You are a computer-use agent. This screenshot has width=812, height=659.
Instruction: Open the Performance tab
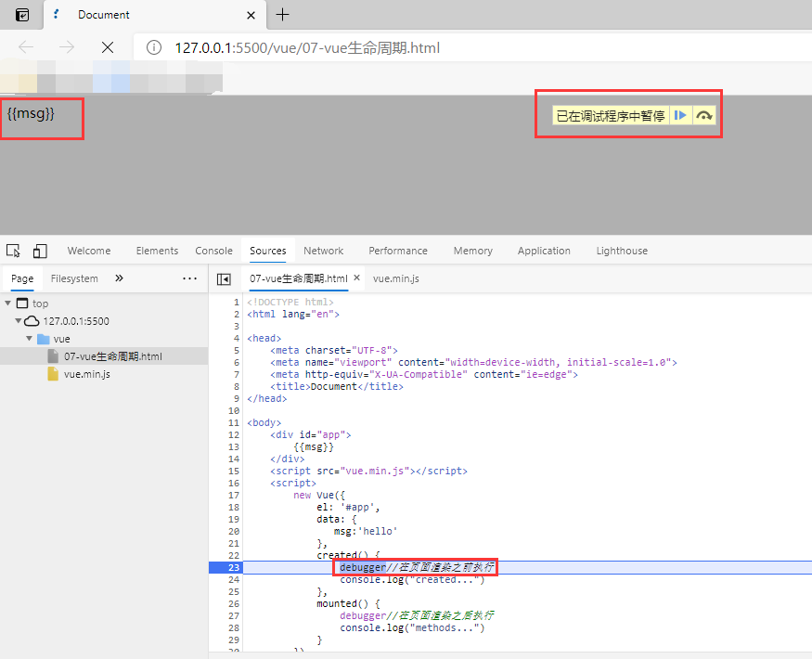[x=398, y=251]
